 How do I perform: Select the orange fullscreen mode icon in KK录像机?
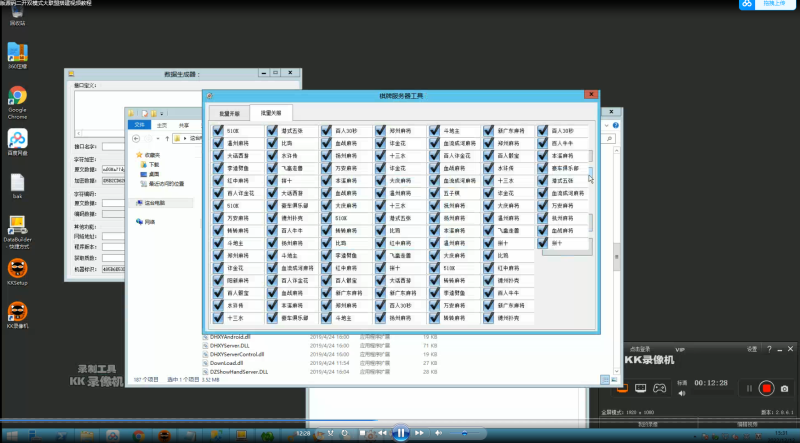point(622,388)
